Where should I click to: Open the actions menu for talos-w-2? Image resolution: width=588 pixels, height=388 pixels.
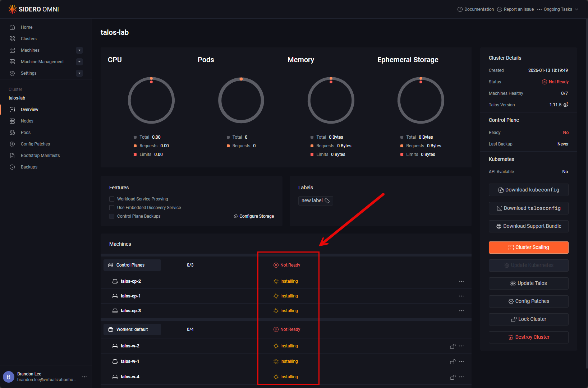[x=461, y=346]
